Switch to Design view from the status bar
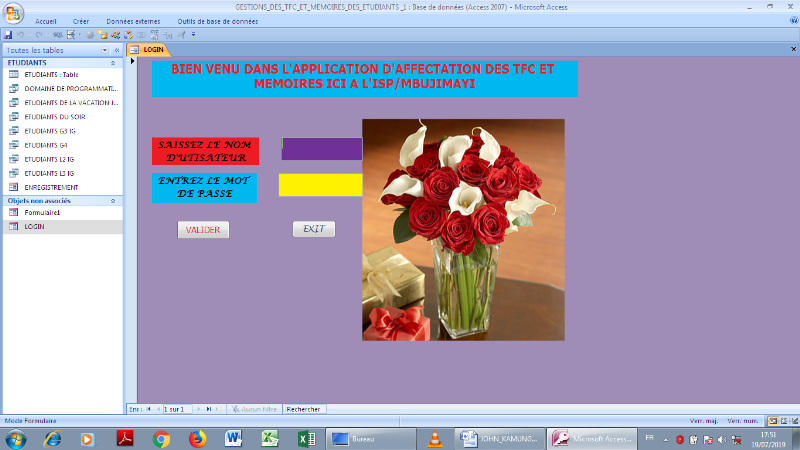Screen dimensions: 800x450 (x=795, y=421)
